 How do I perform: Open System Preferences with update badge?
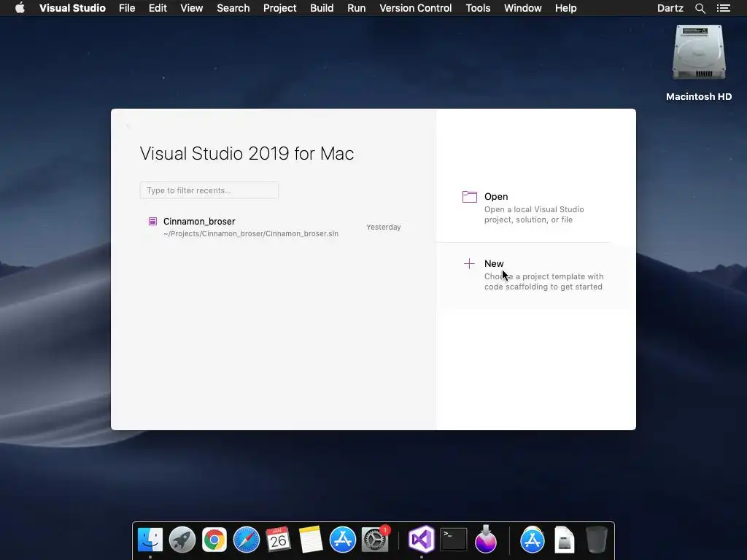pos(375,540)
